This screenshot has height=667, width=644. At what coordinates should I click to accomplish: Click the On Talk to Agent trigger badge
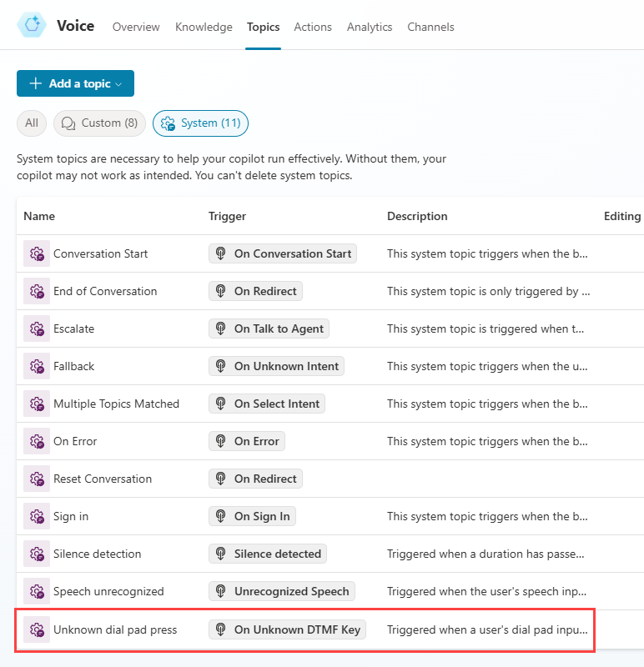pos(269,328)
